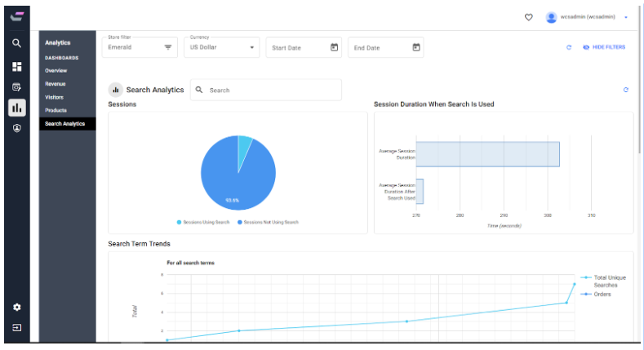The width and height of the screenshot is (644, 350).
Task: Click the End Date input field
Action: pos(385,47)
